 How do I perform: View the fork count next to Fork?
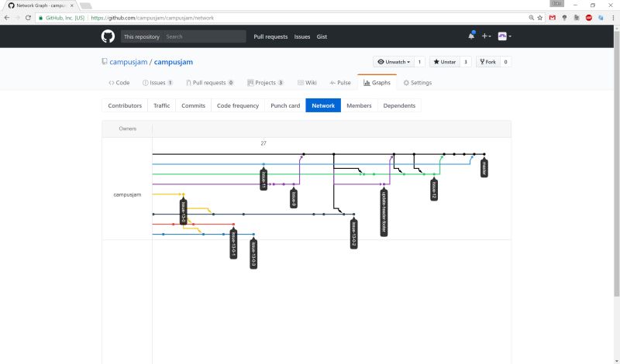click(505, 62)
